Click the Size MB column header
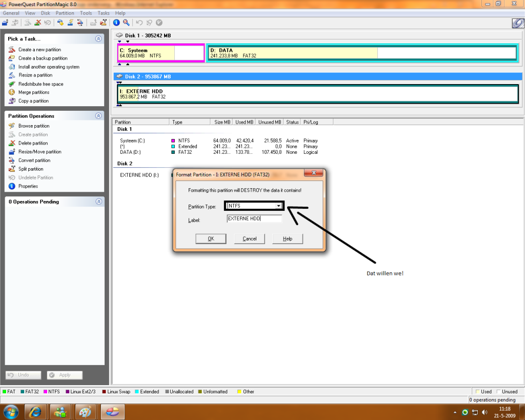Viewport: 525px width, 420px height. [x=221, y=122]
